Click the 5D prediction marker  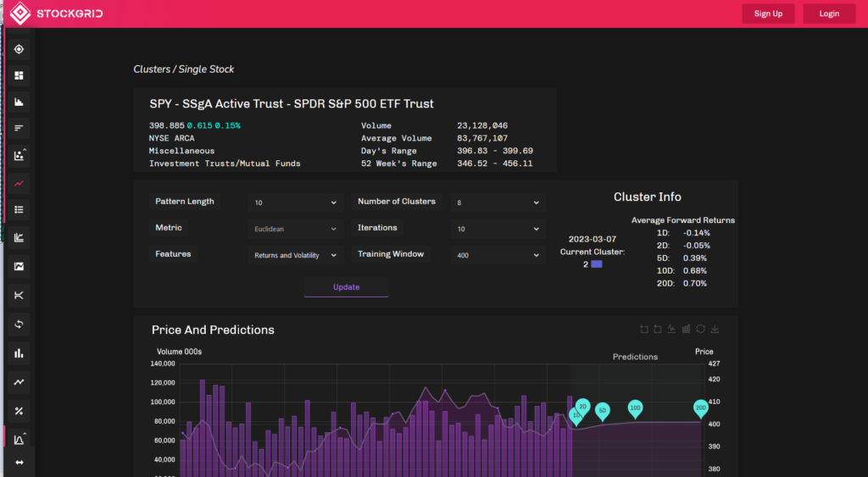pyautogui.click(x=603, y=411)
